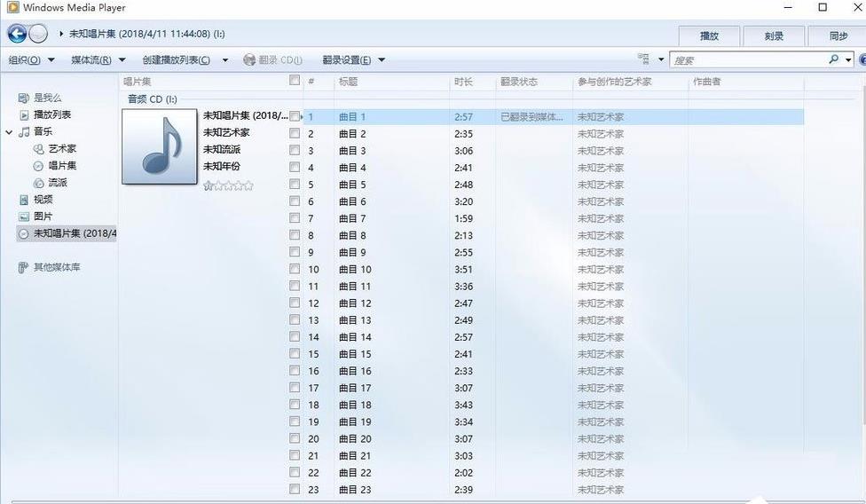This screenshot has width=866, height=504.
Task: Check the box for track 8
Action: (x=295, y=234)
